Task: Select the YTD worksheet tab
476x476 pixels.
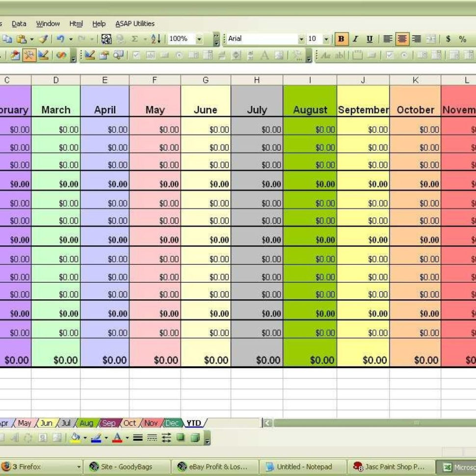Action: [x=193, y=423]
